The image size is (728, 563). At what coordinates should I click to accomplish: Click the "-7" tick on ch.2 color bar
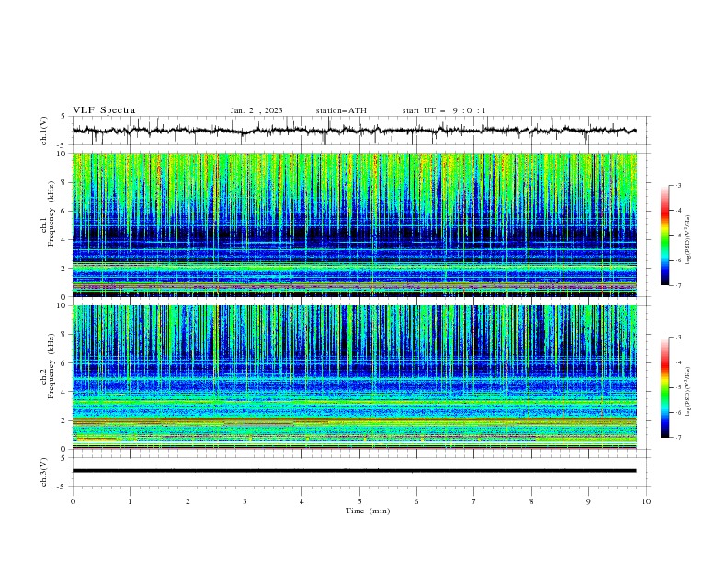point(677,438)
